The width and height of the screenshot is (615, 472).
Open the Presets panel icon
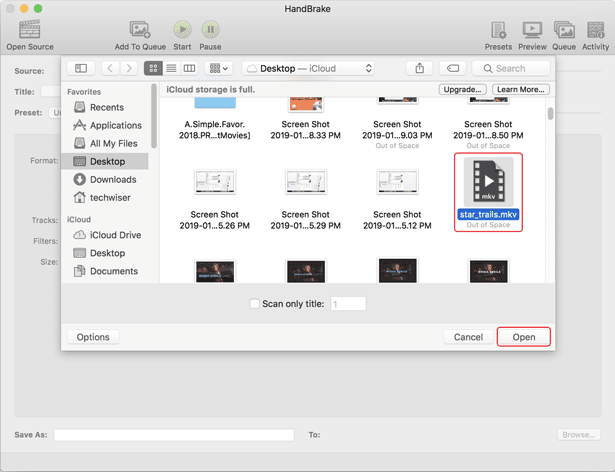pos(499,30)
